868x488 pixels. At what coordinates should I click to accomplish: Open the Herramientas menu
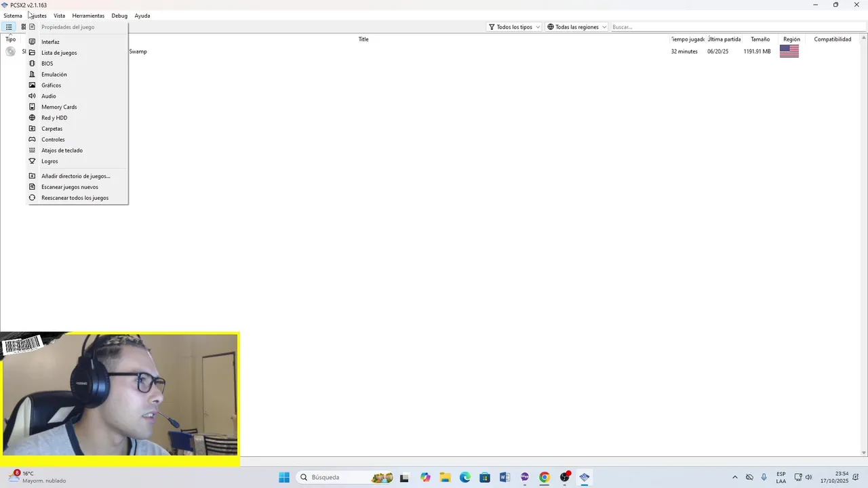pyautogui.click(x=88, y=16)
